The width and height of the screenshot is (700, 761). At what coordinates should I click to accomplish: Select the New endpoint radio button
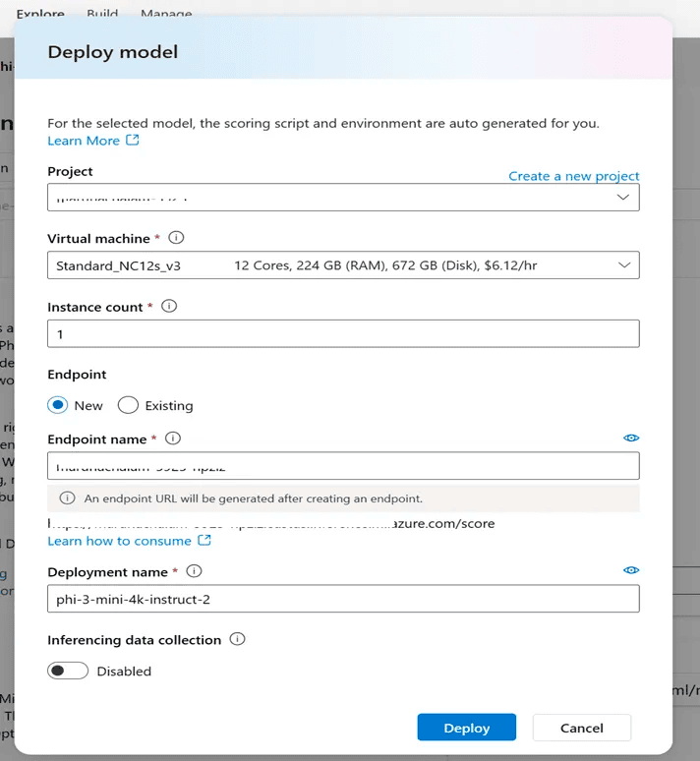pos(58,405)
